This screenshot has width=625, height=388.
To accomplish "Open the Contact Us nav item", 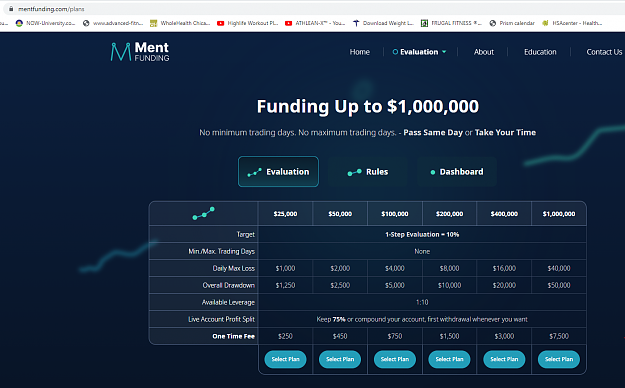I will point(604,52).
